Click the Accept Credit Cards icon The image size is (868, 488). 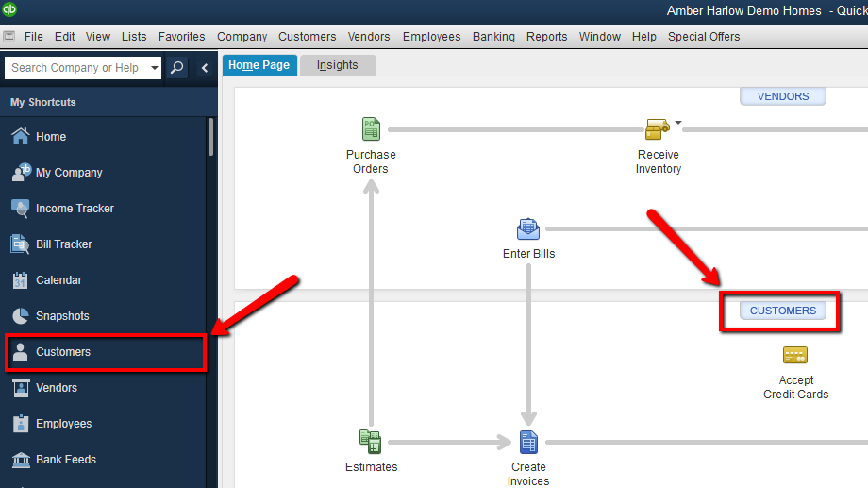point(795,355)
